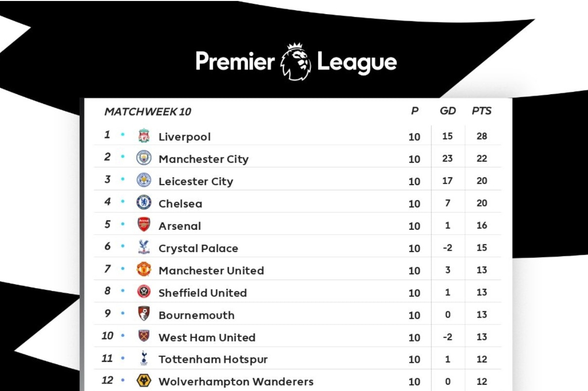
Task: Open the Liverpool team name link
Action: pyautogui.click(x=185, y=137)
